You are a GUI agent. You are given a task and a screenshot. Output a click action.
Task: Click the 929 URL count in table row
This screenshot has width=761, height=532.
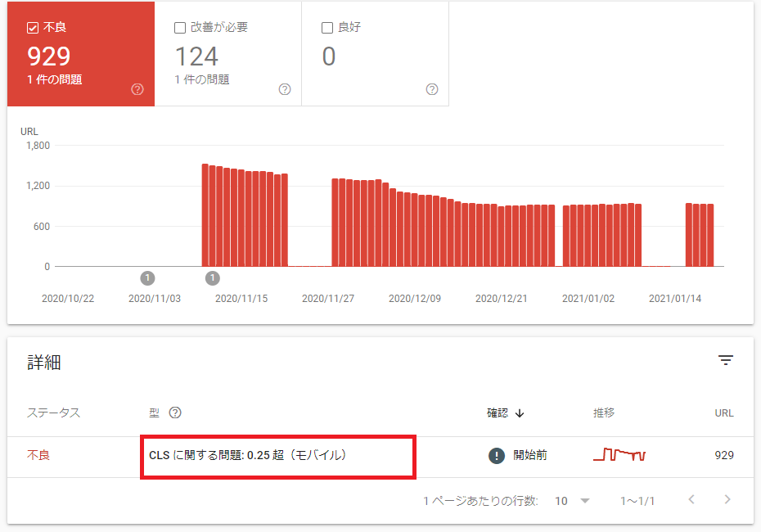point(724,455)
